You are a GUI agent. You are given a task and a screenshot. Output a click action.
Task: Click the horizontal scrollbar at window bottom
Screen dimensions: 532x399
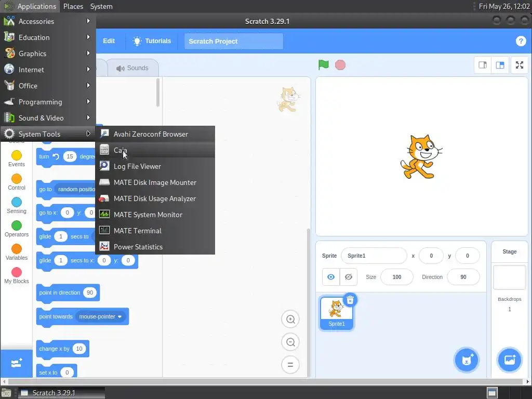(265, 381)
